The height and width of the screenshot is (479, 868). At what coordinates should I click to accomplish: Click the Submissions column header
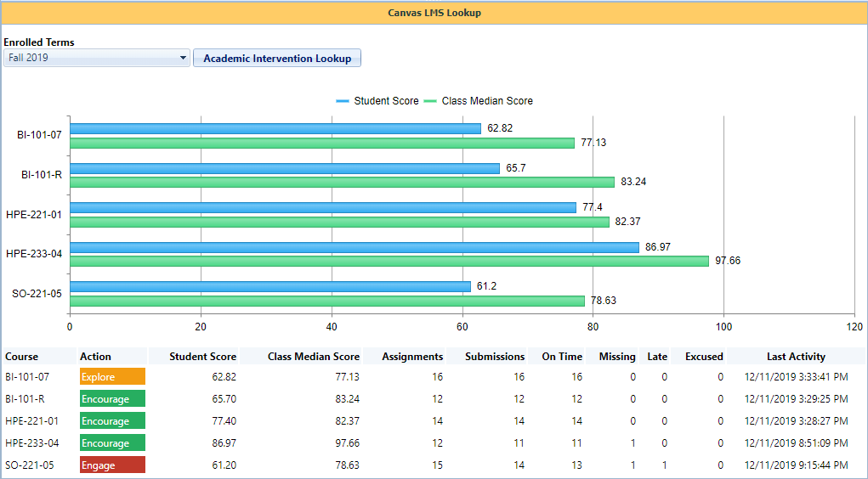click(x=494, y=357)
